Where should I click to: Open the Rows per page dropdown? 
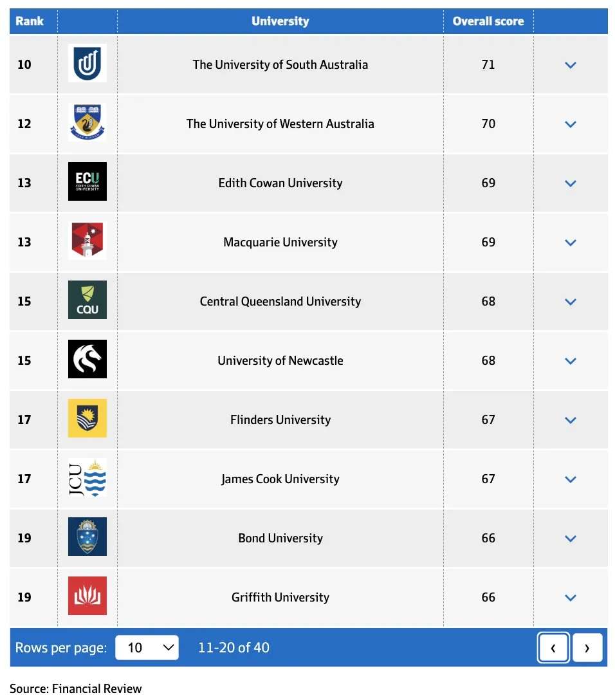[x=147, y=648]
